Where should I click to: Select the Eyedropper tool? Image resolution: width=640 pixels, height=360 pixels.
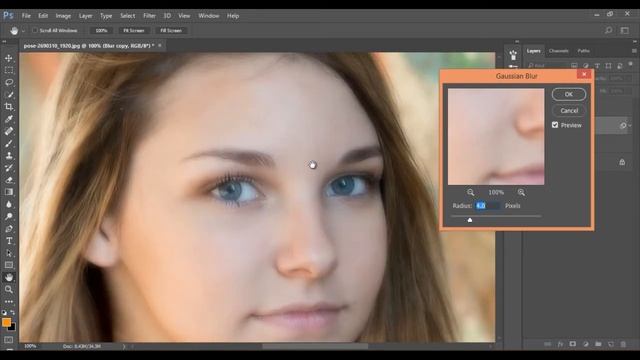click(x=9, y=119)
